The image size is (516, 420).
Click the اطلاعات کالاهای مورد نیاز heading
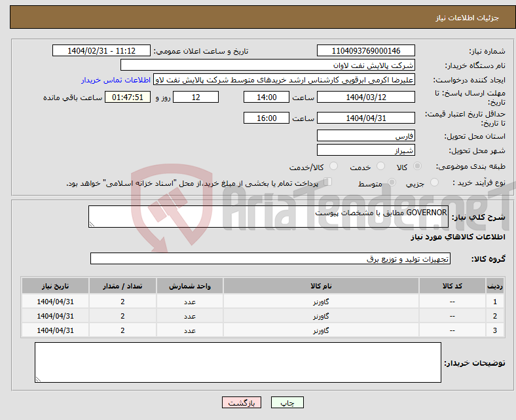click(458, 237)
